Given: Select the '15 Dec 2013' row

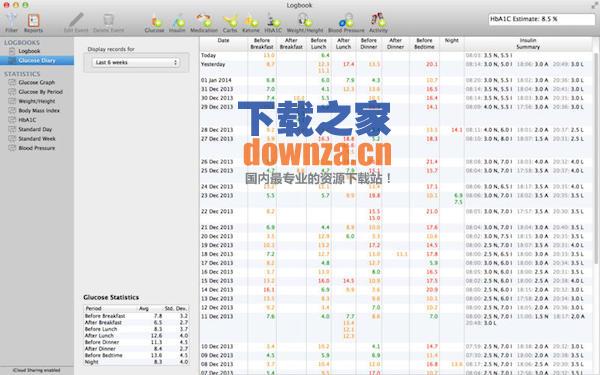Looking at the screenshot, I should (396, 281).
